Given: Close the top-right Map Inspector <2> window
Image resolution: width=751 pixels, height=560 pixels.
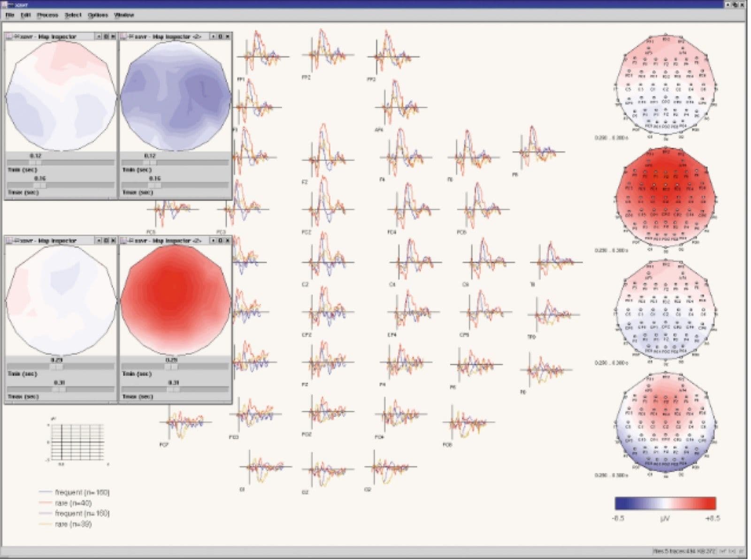Looking at the screenshot, I should (228, 36).
